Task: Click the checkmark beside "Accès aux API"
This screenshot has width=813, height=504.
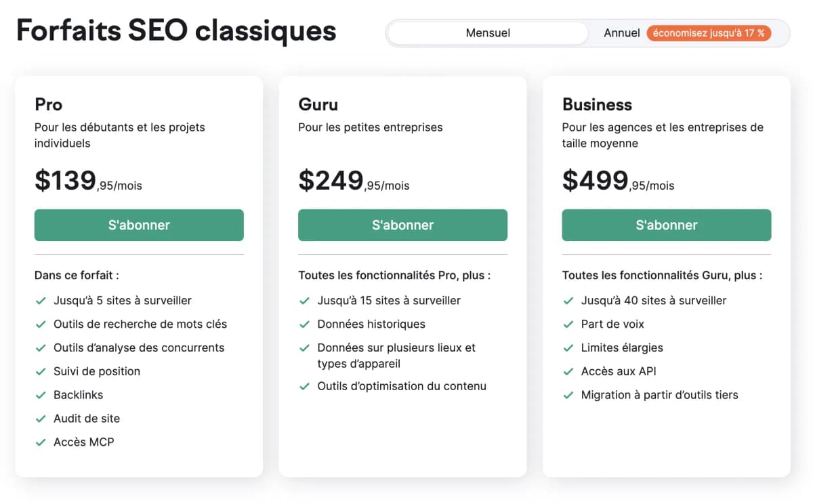Action: [x=568, y=371]
